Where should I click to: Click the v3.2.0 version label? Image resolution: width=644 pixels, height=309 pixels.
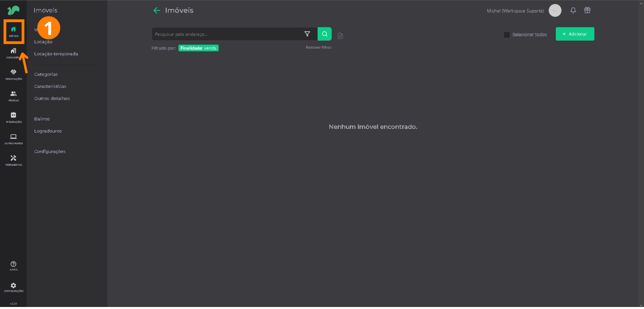(x=13, y=304)
